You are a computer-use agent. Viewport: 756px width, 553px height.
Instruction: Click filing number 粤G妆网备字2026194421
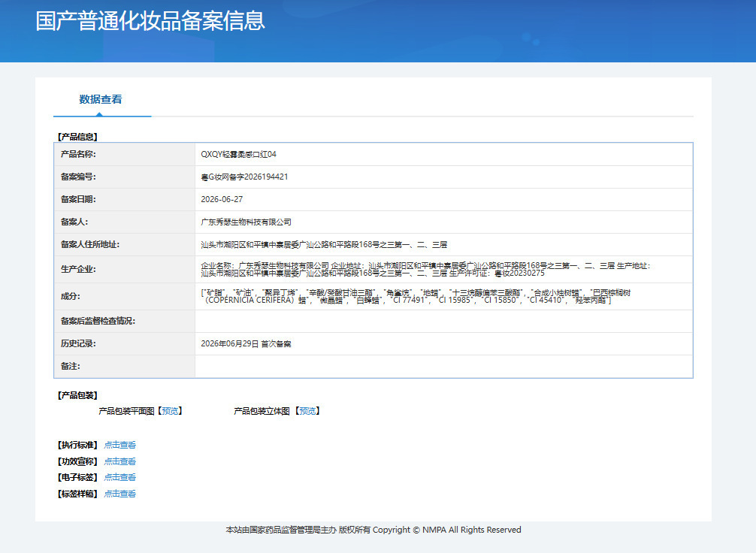pyautogui.click(x=244, y=177)
